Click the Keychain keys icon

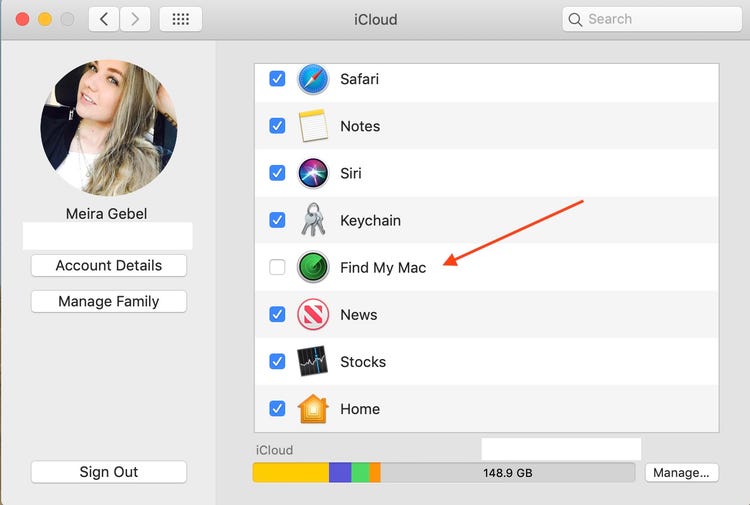313,220
